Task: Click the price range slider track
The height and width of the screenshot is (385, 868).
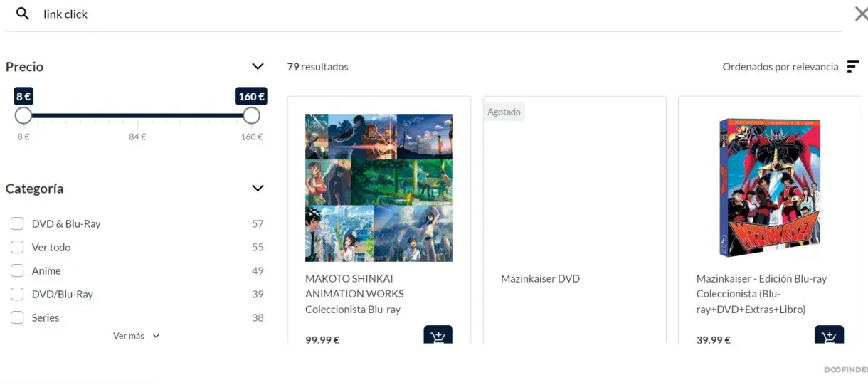Action: coord(137,115)
